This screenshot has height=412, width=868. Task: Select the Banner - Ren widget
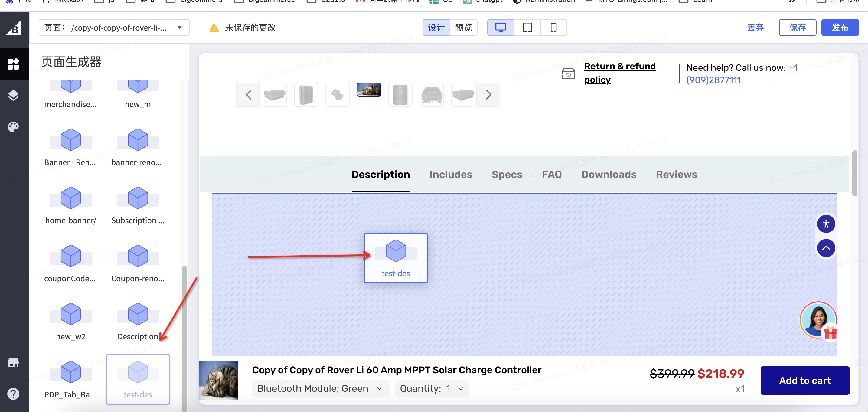tap(70, 147)
